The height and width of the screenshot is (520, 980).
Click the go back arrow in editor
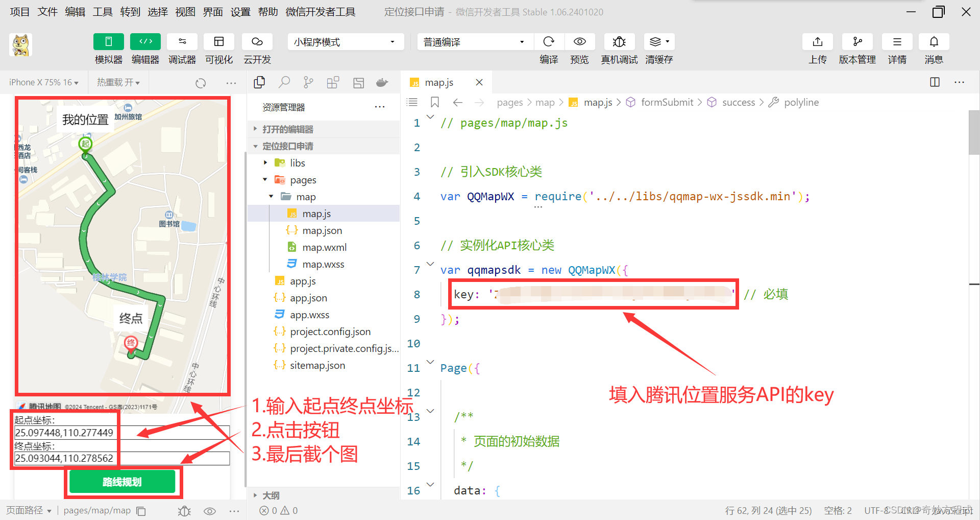coord(458,102)
